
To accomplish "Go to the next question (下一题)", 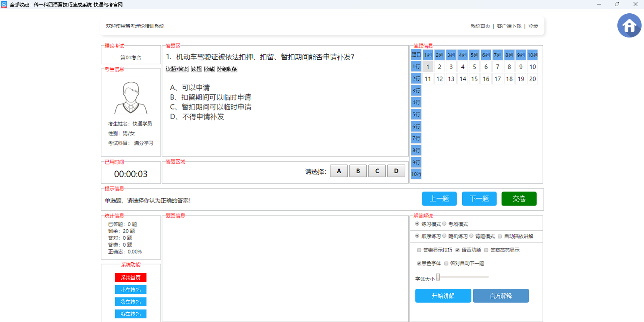I will (479, 199).
